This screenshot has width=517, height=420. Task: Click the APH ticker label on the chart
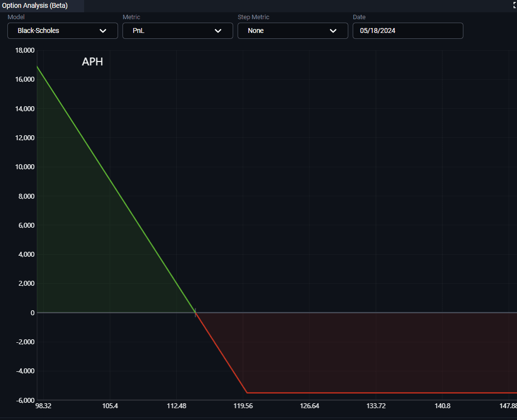pyautogui.click(x=92, y=61)
